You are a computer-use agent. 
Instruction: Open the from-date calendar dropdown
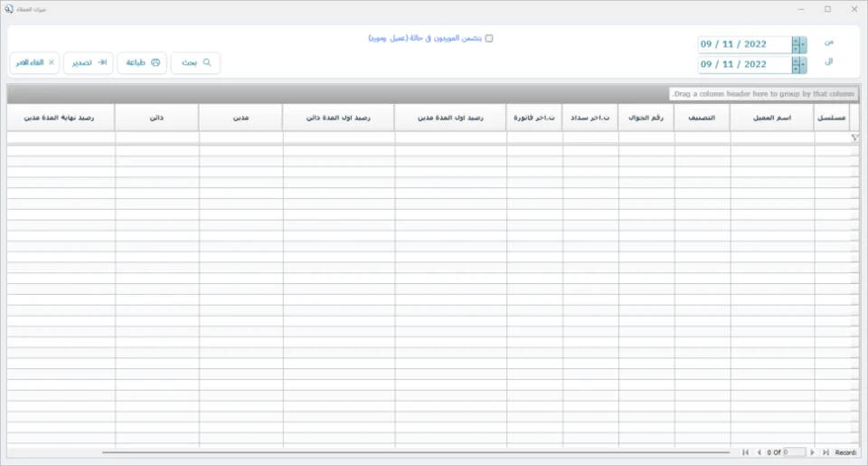pos(803,44)
